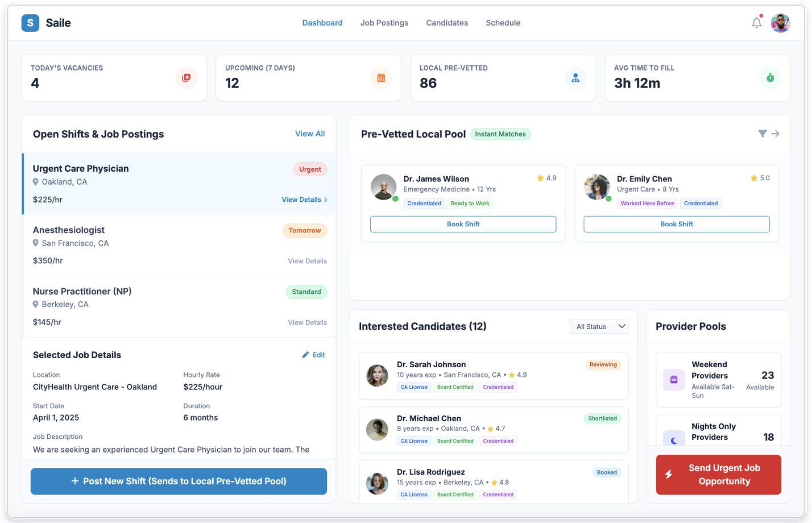Image resolution: width=812 pixels, height=523 pixels.
Task: Click Send Urgent Job Opportunity button
Action: click(x=718, y=474)
